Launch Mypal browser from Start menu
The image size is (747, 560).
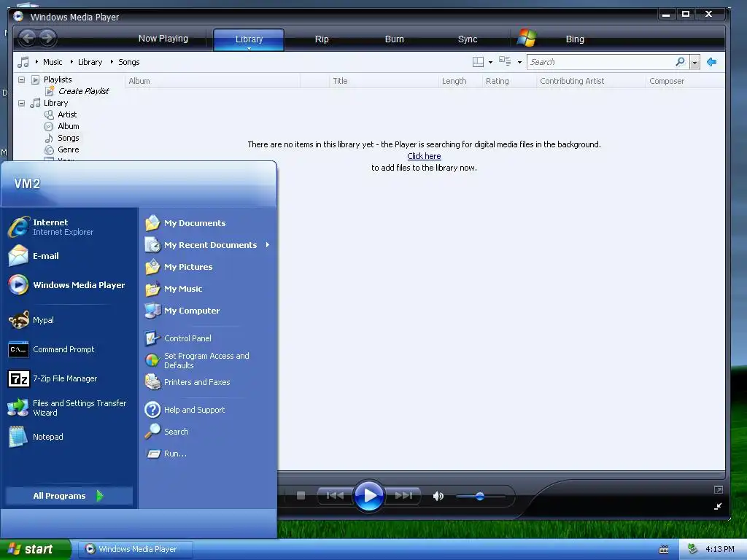point(69,320)
